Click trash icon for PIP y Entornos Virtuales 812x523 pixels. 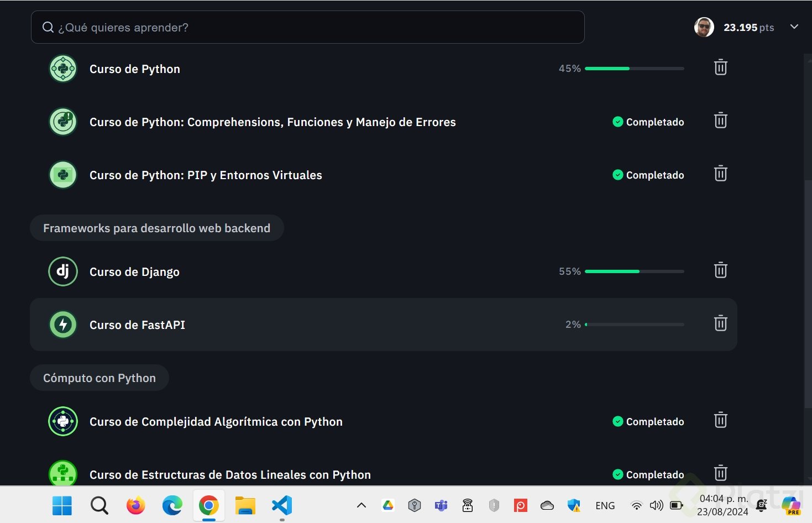[x=720, y=174]
